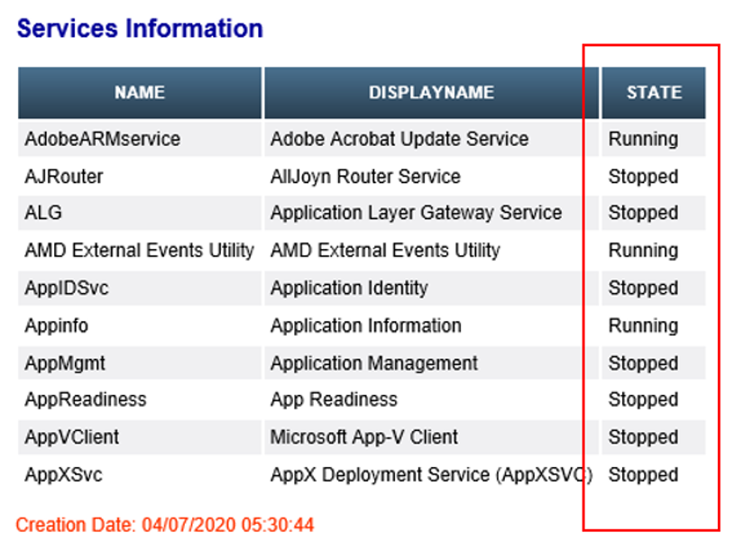Select the AppIDSvc name cell

pos(140,288)
